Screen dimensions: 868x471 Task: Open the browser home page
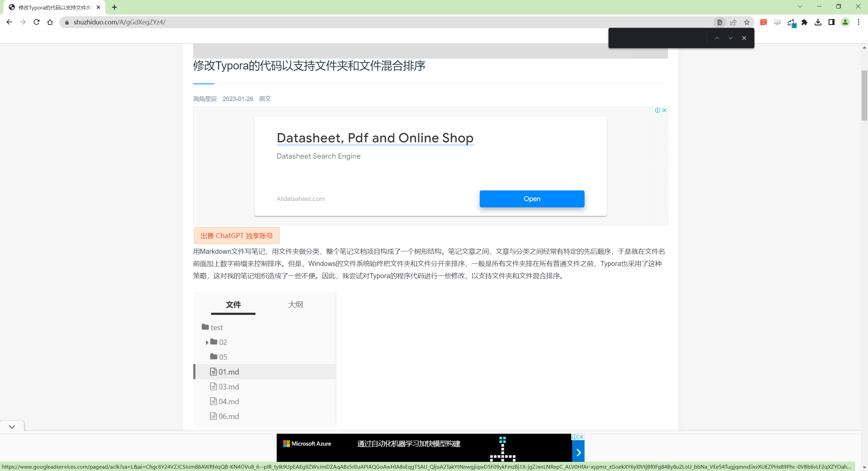tap(50, 22)
